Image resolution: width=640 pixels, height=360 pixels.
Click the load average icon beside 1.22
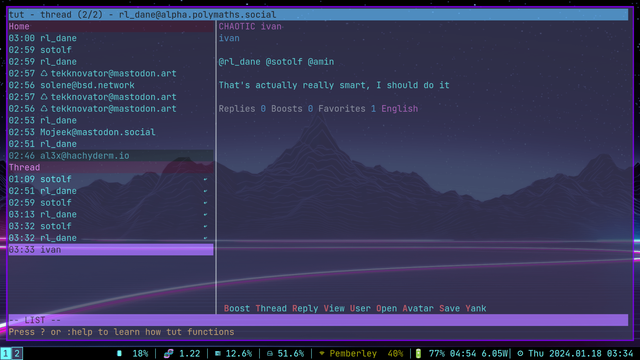pyautogui.click(x=168, y=353)
